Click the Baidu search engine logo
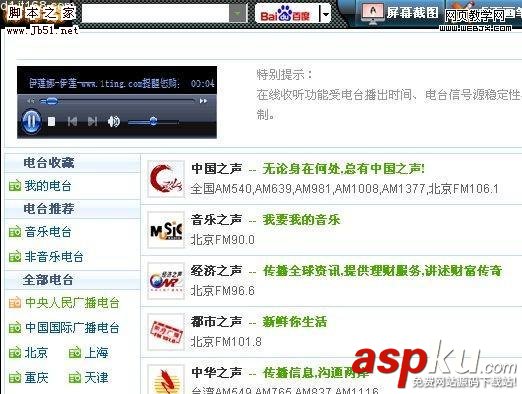The width and height of the screenshot is (522, 394). pos(285,14)
